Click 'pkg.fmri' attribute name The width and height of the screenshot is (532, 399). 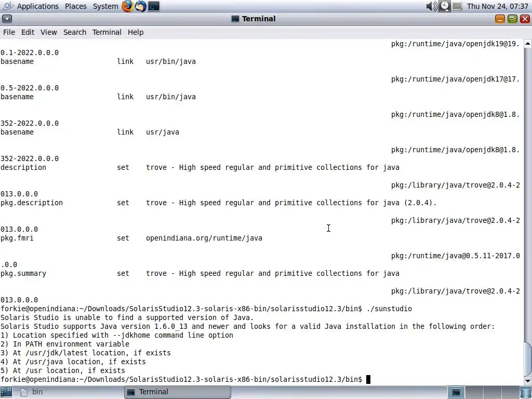(x=17, y=238)
